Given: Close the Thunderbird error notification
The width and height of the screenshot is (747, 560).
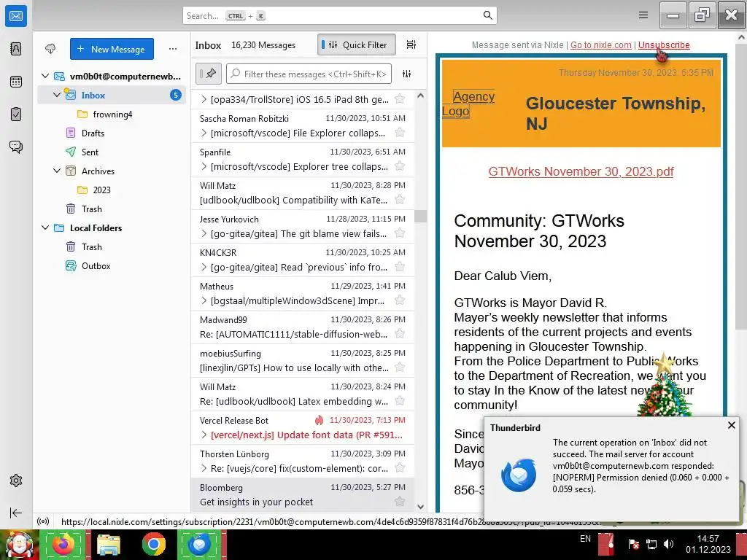Looking at the screenshot, I should coord(731,425).
